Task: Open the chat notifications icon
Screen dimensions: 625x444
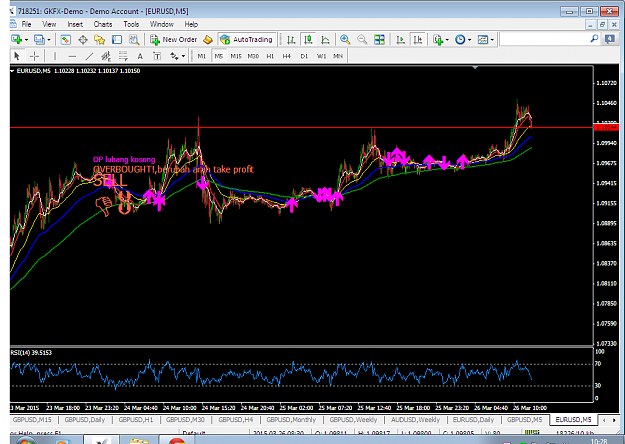Action: (x=609, y=39)
